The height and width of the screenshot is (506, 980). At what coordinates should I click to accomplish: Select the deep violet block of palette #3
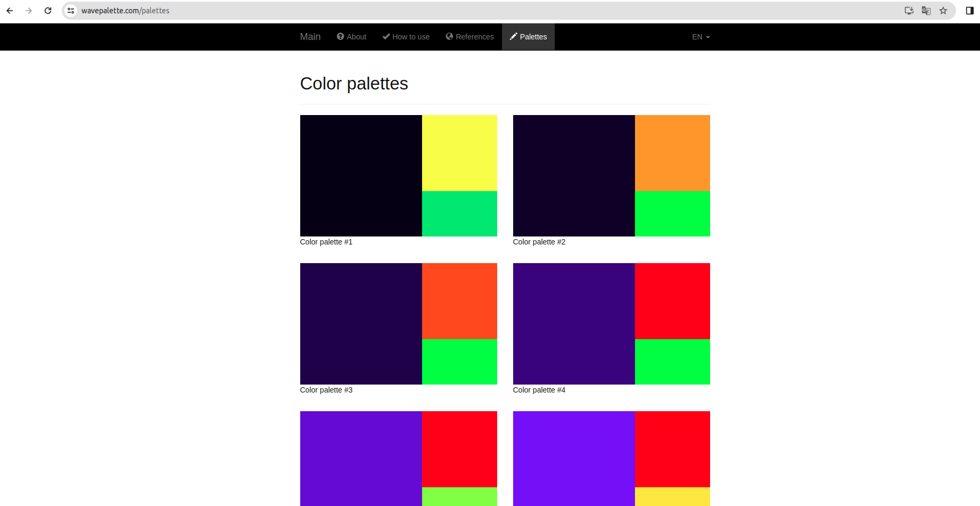(x=361, y=324)
